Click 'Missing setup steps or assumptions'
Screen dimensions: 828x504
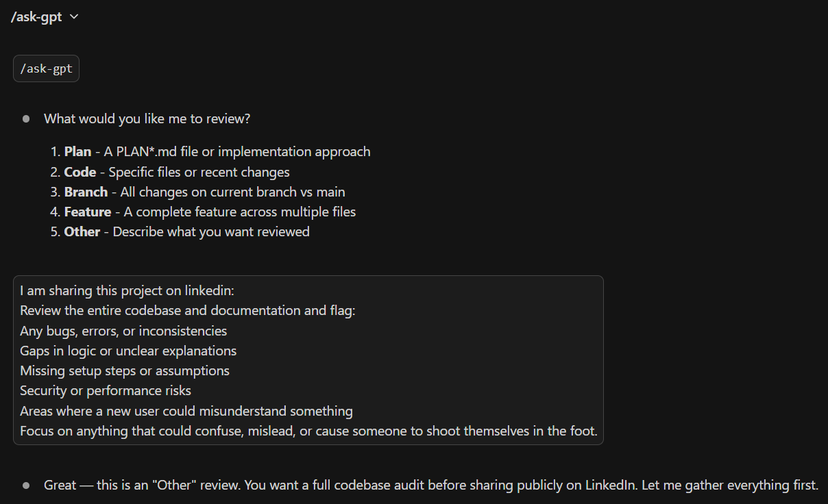[x=123, y=370]
